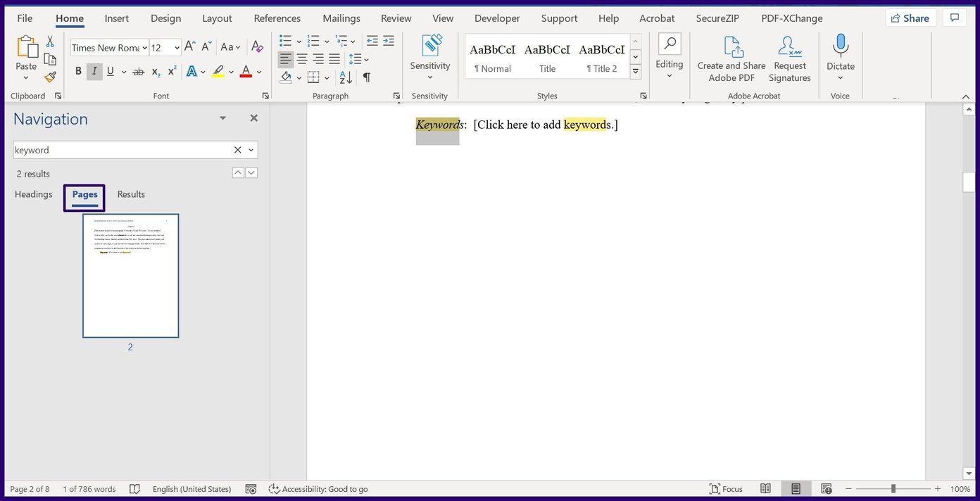The image size is (980, 501).
Task: Decrease paragraph indent
Action: [x=372, y=41]
